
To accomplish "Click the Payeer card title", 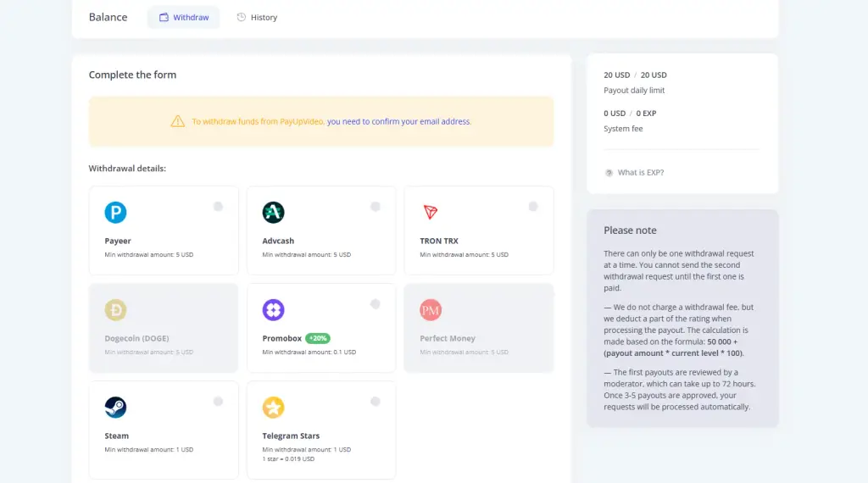I will click(x=118, y=241).
